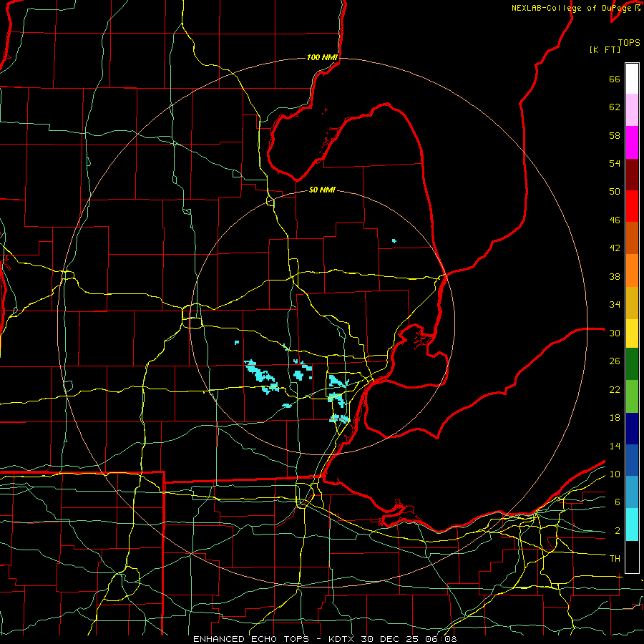Click the 34 legend value label
644x644 pixels.
(615, 305)
